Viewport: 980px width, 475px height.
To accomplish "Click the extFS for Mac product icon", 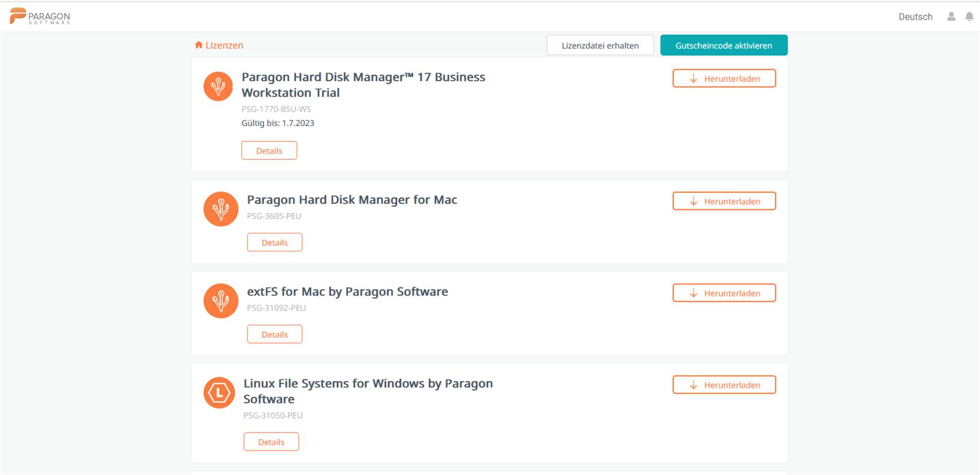I will (221, 301).
